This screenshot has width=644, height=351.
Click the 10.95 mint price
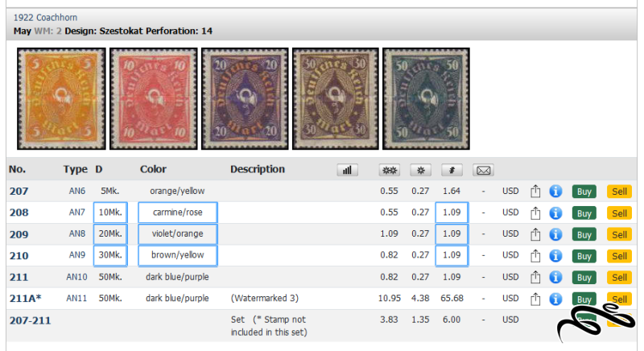pyautogui.click(x=390, y=299)
